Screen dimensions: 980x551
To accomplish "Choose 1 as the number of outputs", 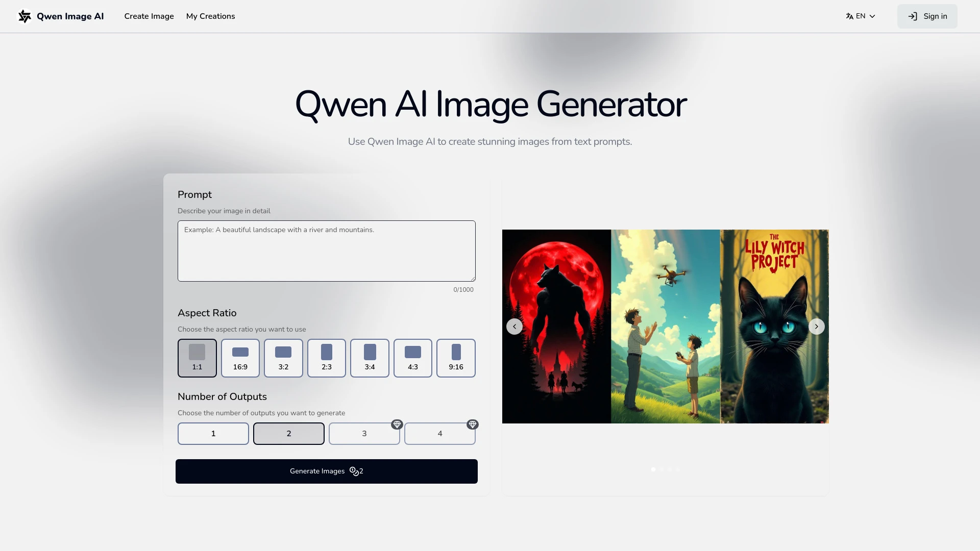I will point(213,433).
